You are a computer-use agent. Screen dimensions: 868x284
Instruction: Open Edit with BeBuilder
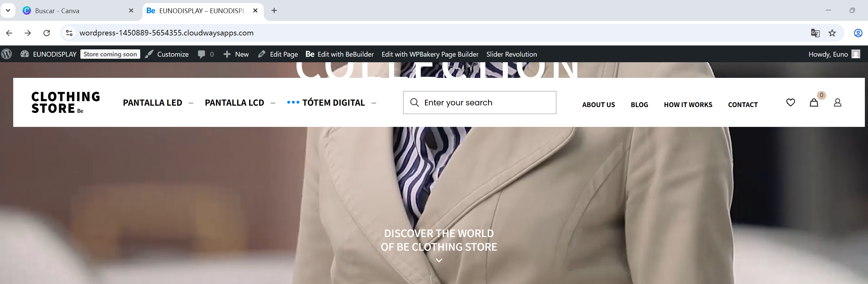point(340,54)
